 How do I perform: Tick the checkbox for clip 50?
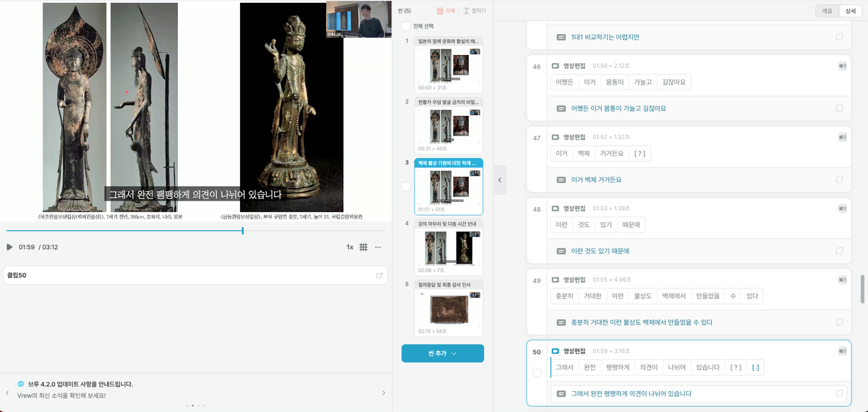pyautogui.click(x=537, y=373)
